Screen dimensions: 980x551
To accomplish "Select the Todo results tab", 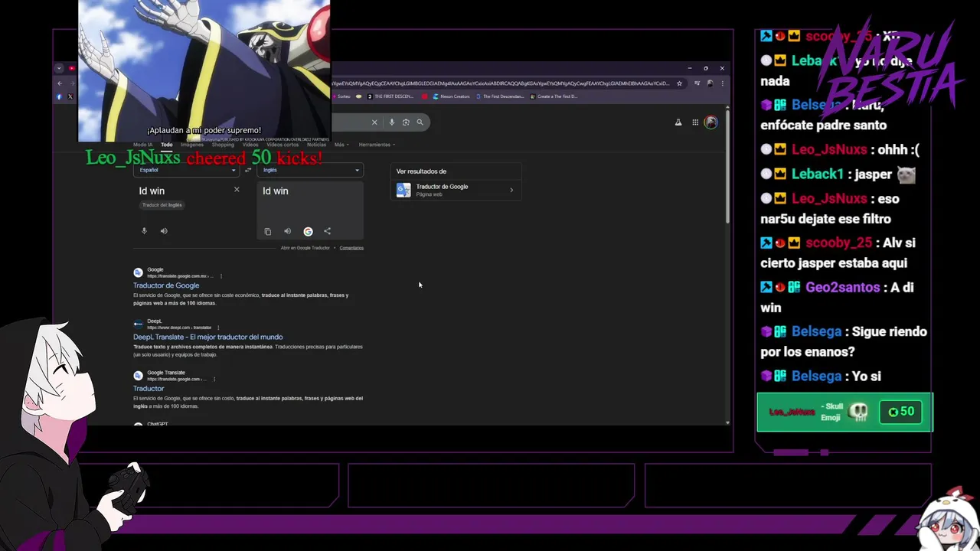I will pos(167,145).
